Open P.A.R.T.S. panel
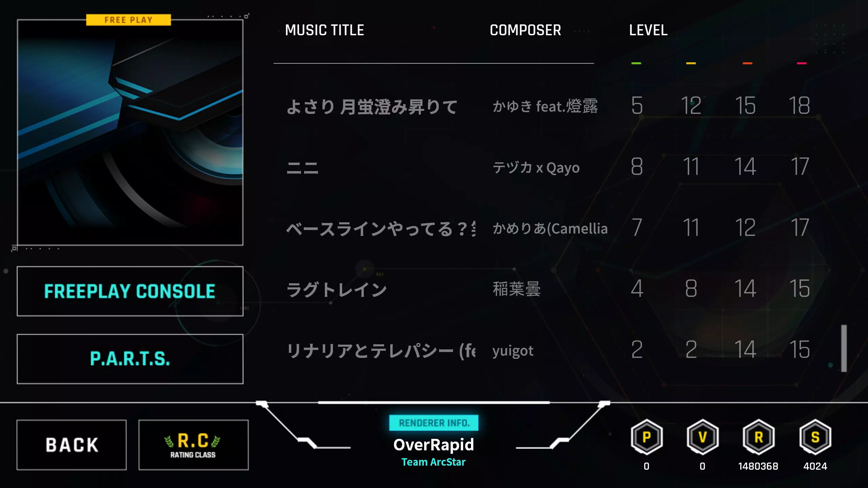The height and width of the screenshot is (488, 868). [x=130, y=358]
